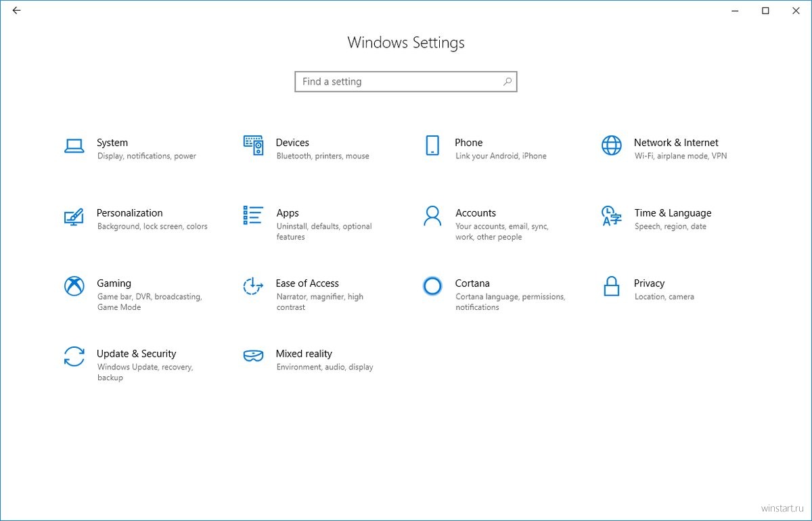Image resolution: width=812 pixels, height=521 pixels.
Task: Select the Privacy padlock icon
Action: click(611, 286)
